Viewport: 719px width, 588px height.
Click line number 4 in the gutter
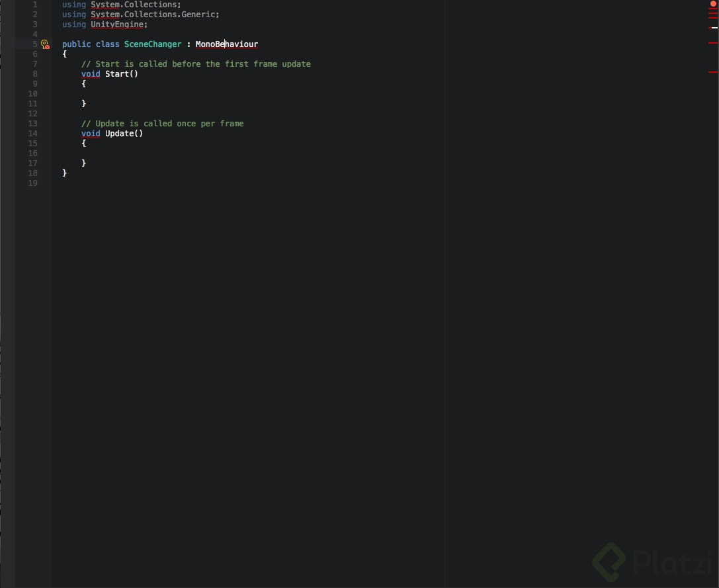click(35, 34)
